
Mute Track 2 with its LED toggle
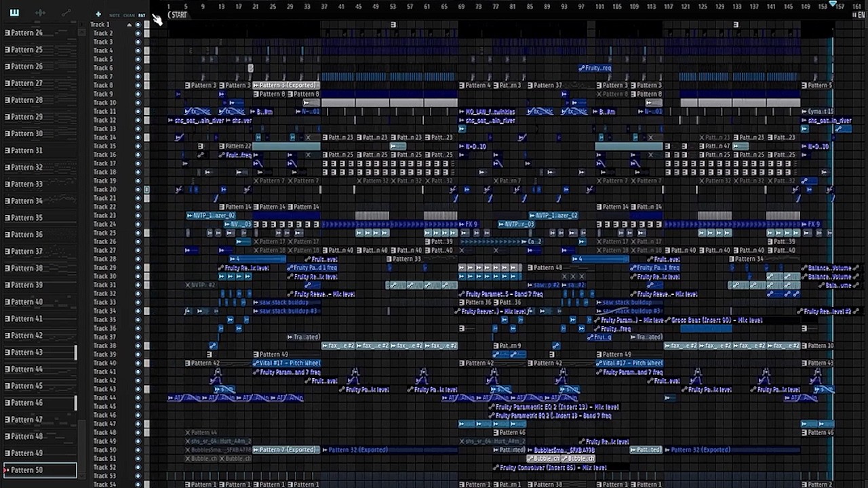(138, 33)
